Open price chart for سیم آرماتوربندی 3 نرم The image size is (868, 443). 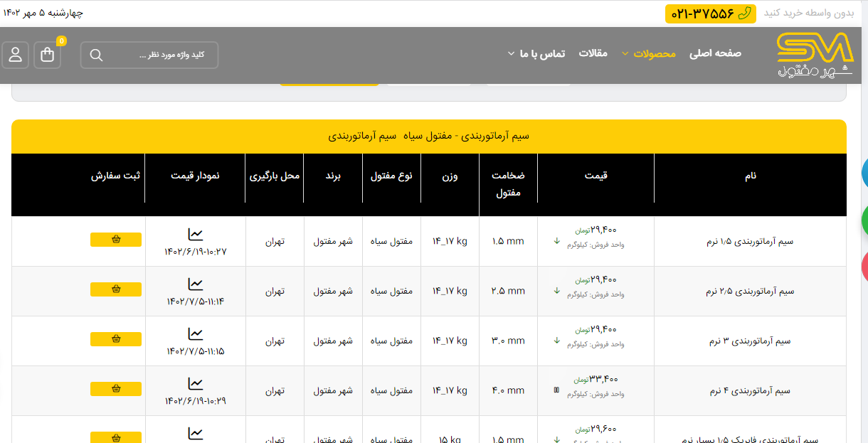[x=195, y=333]
